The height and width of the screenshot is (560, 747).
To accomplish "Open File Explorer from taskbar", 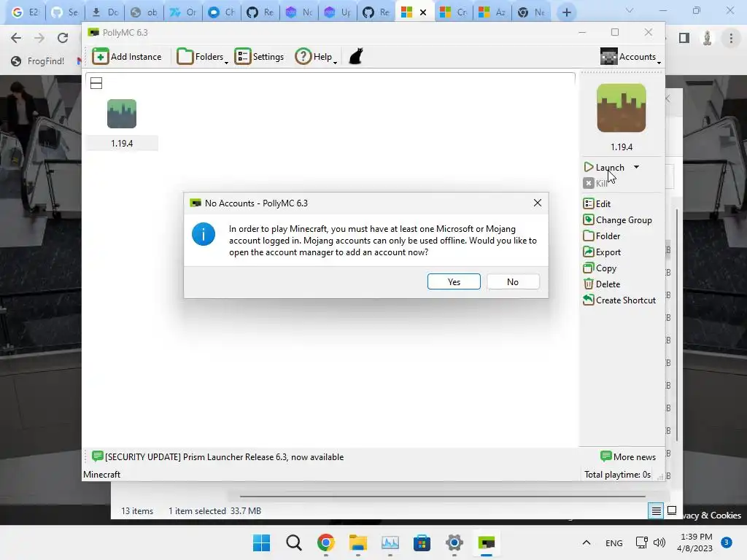I will pos(357,542).
